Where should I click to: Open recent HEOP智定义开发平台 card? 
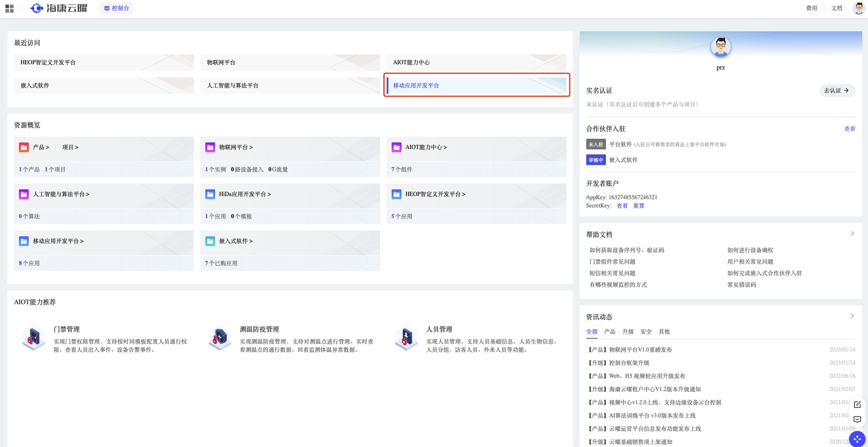(104, 63)
